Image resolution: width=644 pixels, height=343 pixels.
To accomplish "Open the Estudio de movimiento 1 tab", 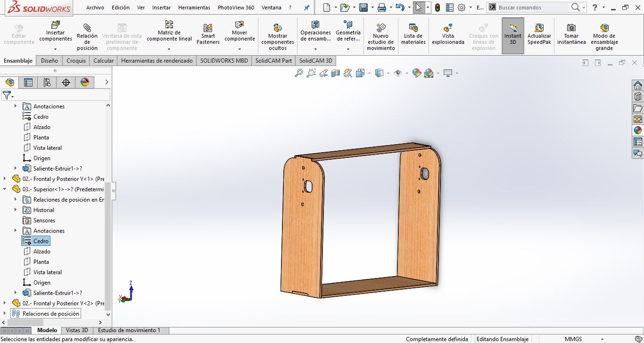I will click(x=129, y=330).
